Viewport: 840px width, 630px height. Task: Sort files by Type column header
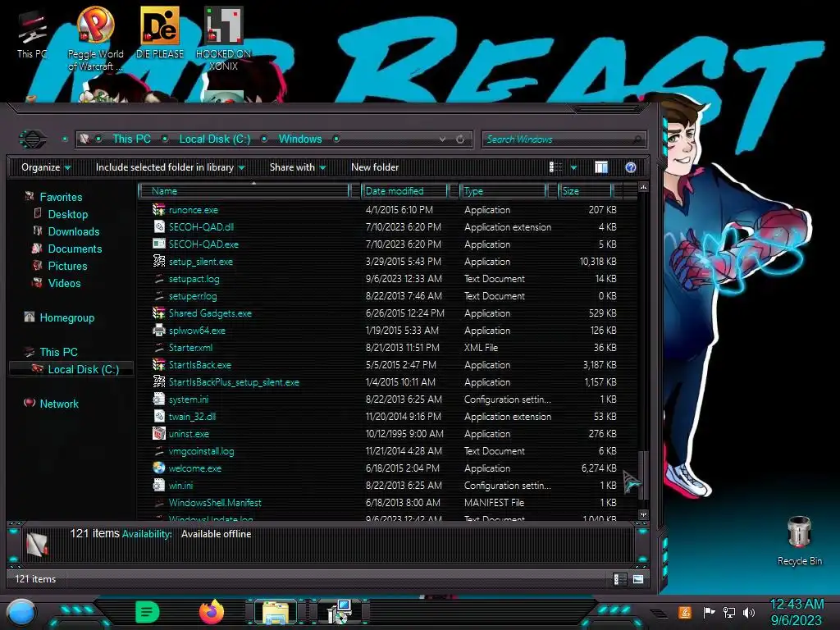click(x=503, y=190)
